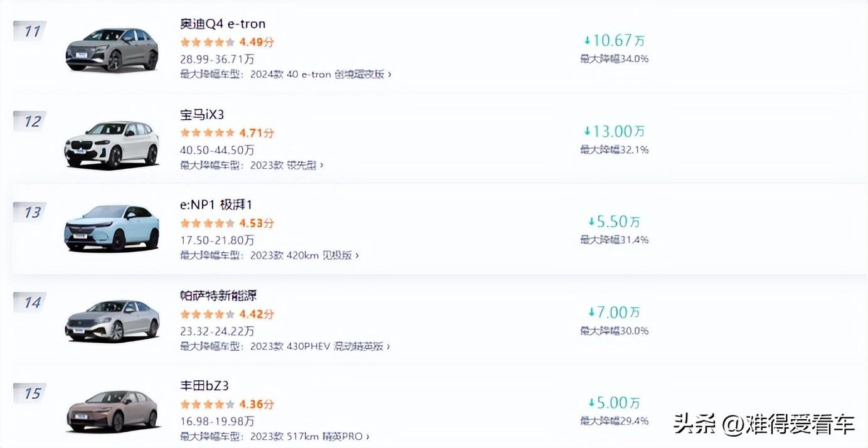Click the rank 13 badge icon

(30, 212)
